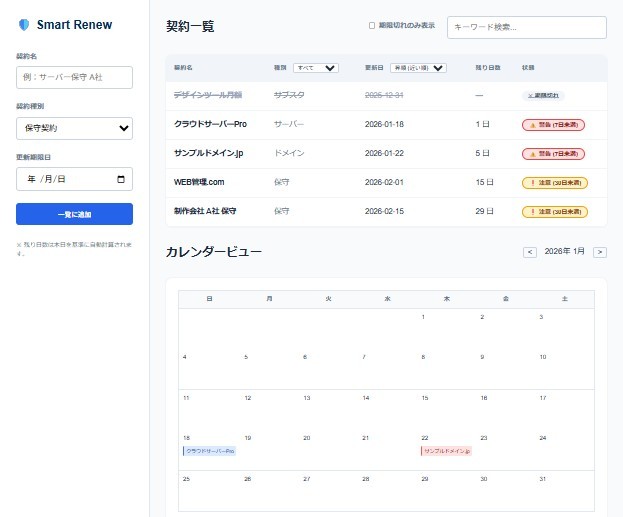This screenshot has width=623, height=517.
Task: Go to next month in calendar view
Action: pyautogui.click(x=600, y=252)
